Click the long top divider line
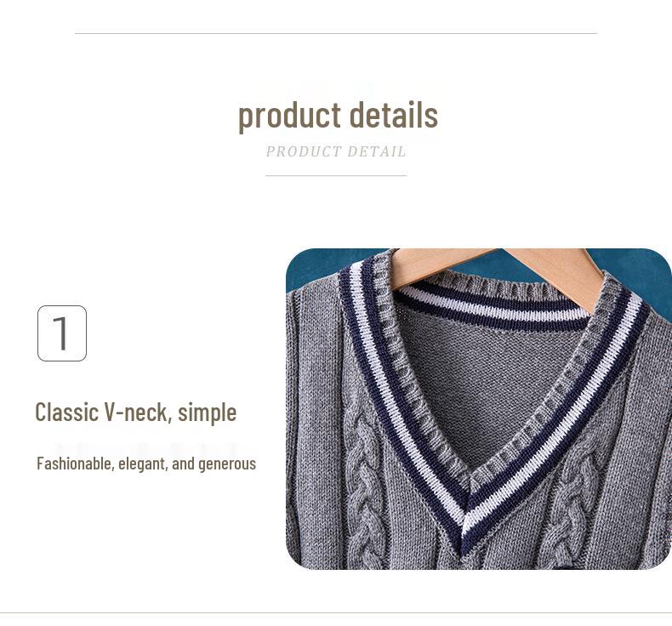 tap(336, 33)
